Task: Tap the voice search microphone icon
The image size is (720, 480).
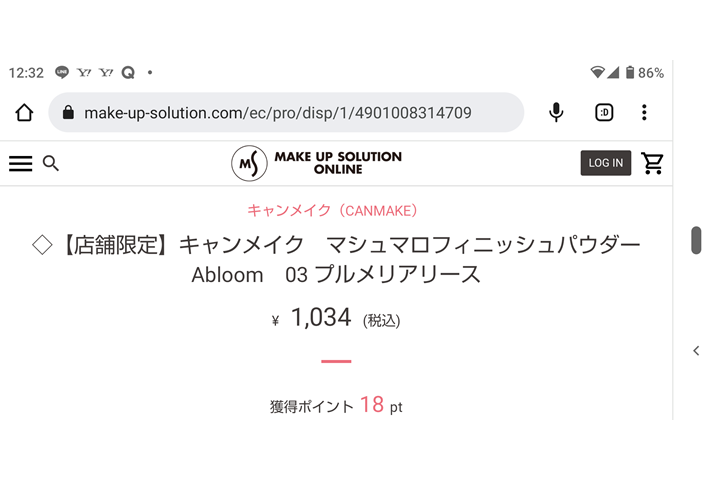Action: click(x=557, y=112)
